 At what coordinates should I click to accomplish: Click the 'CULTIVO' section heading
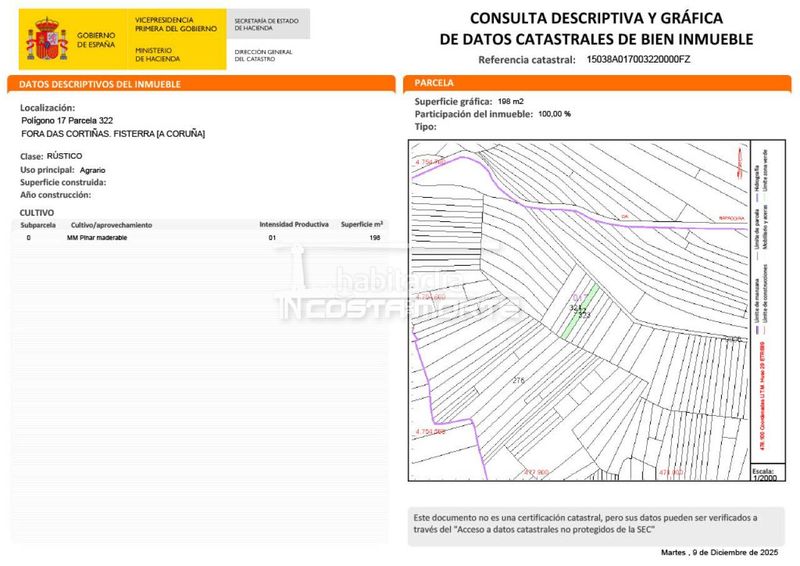(x=37, y=212)
